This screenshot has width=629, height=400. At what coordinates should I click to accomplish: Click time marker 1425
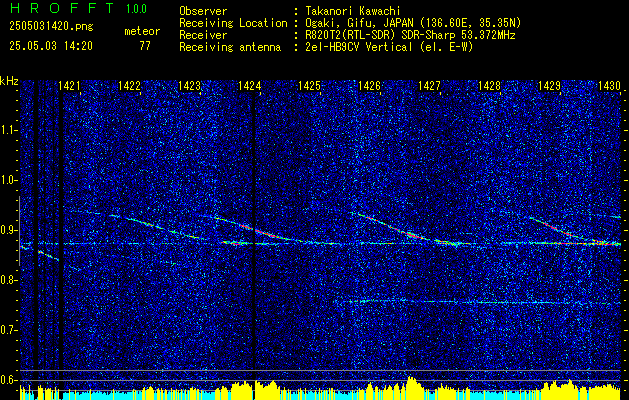click(310, 86)
